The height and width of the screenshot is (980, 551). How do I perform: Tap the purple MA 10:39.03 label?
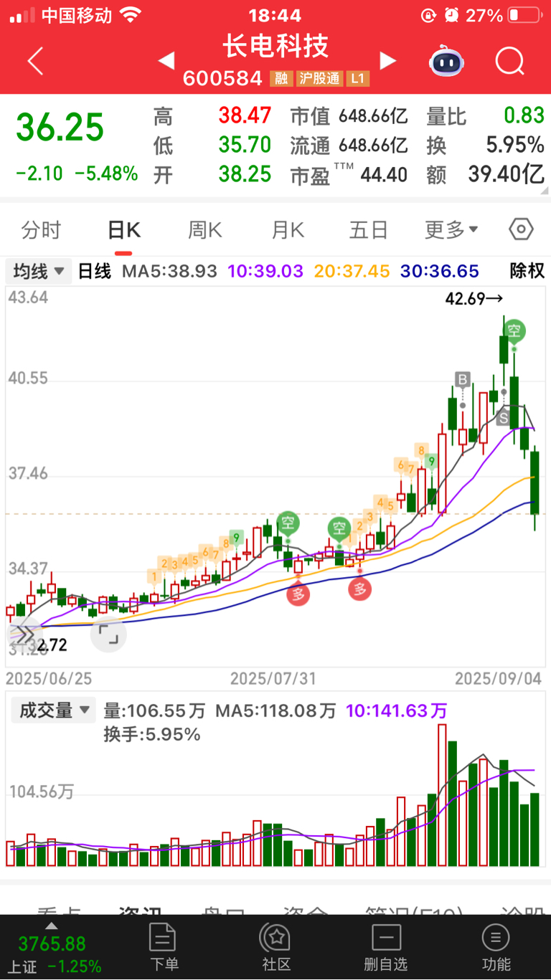(x=266, y=271)
